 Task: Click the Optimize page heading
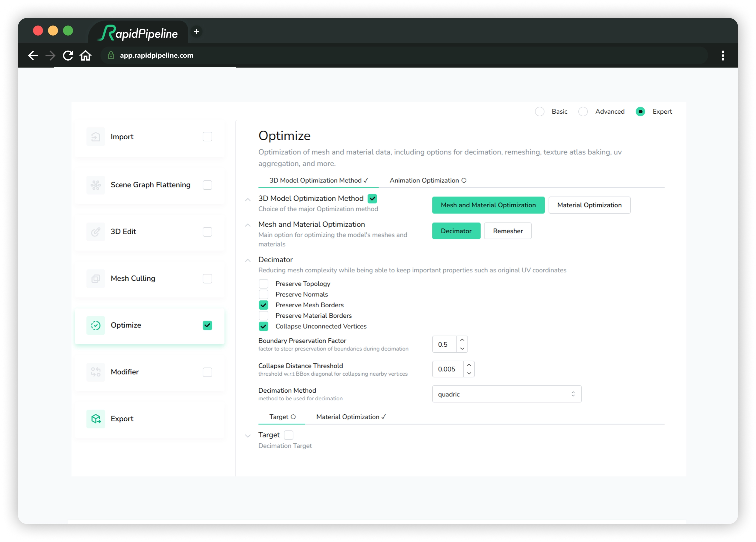pos(284,136)
